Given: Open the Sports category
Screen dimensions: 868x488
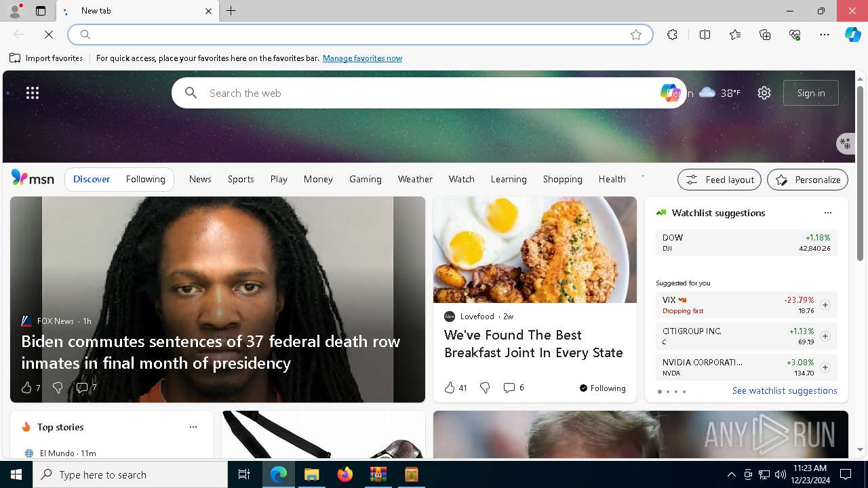Looking at the screenshot, I should click(x=241, y=179).
